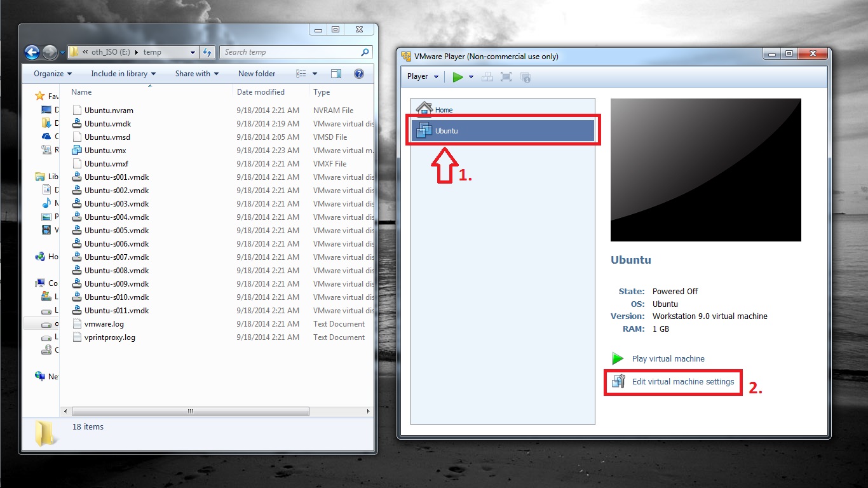868x488 pixels.
Task: Click the blue Help question mark icon
Action: tap(358, 74)
